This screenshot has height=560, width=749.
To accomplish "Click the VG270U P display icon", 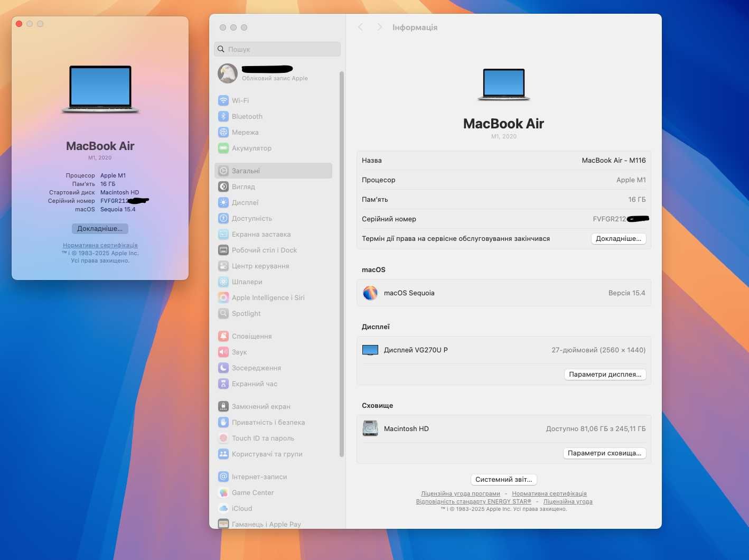I will pyautogui.click(x=370, y=350).
